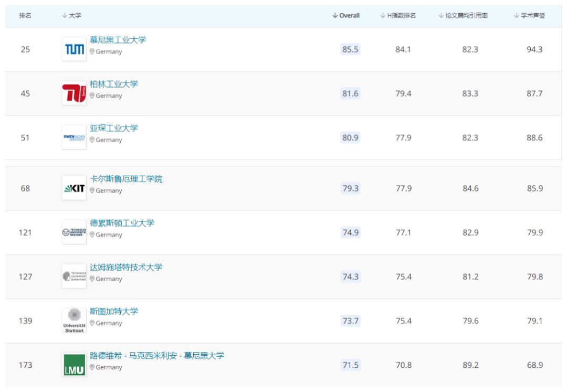The image size is (567, 392).
Task: Click Germany text under 斯图加特大学
Action: click(x=109, y=323)
